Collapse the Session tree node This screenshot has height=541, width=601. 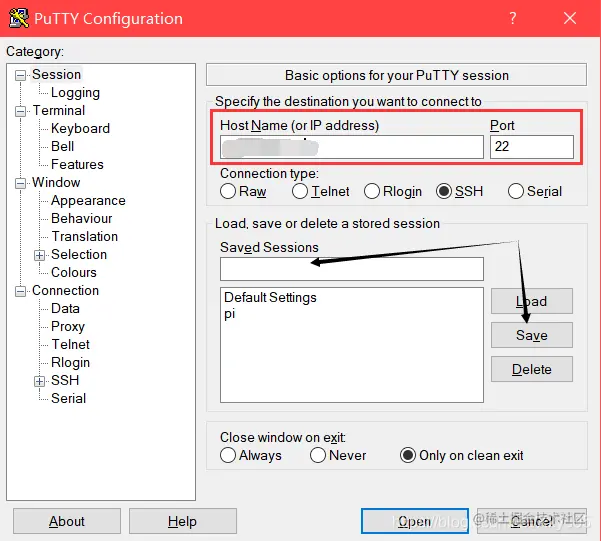tap(20, 75)
